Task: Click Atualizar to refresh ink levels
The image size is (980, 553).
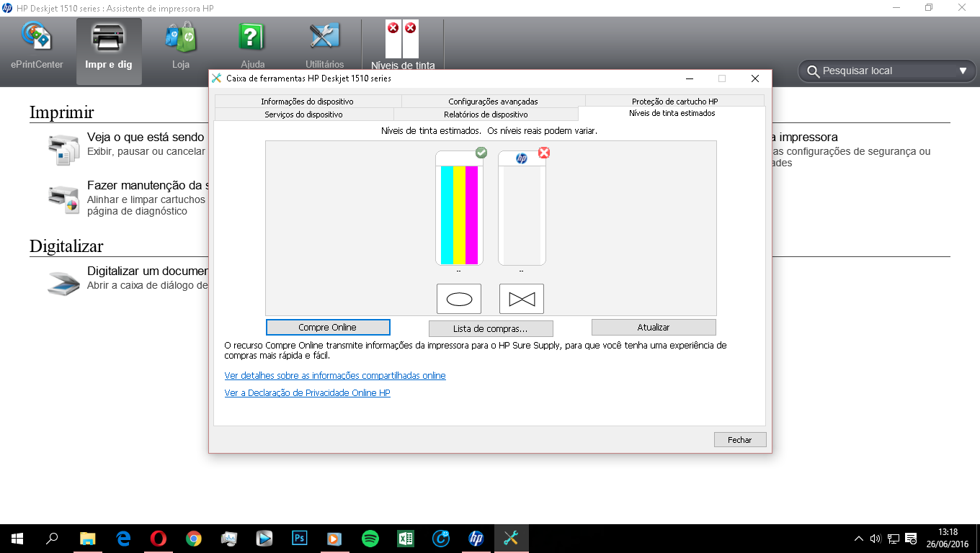Action: click(654, 327)
